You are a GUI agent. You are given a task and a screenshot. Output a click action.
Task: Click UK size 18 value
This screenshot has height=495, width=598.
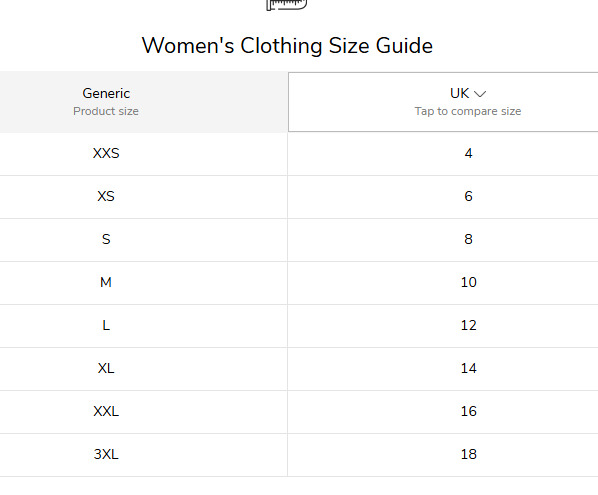[x=468, y=454]
